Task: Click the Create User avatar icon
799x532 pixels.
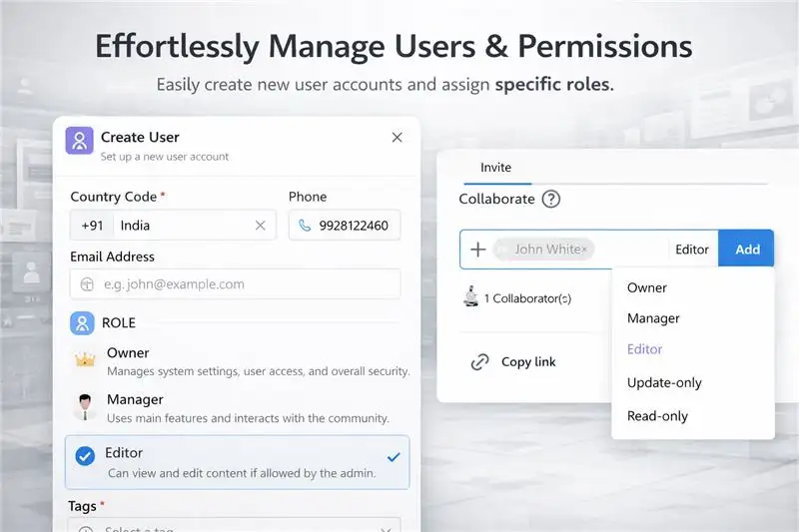Action: click(79, 140)
